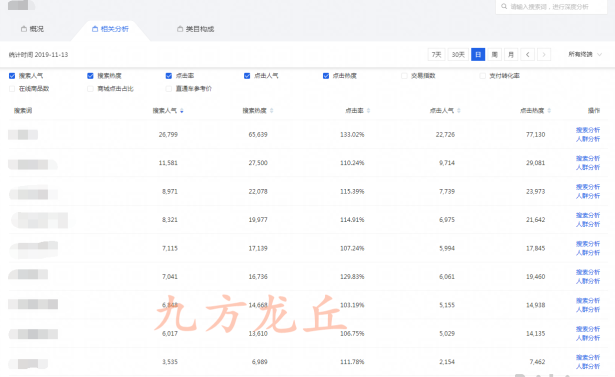
Task: Focus the keyword search input field
Action: point(551,7)
